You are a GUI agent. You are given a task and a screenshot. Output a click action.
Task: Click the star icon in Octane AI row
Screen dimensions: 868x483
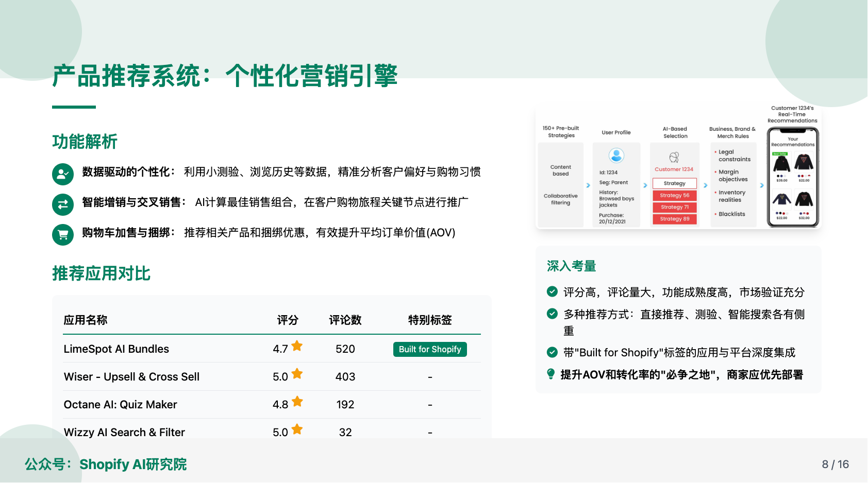pyautogui.click(x=297, y=402)
